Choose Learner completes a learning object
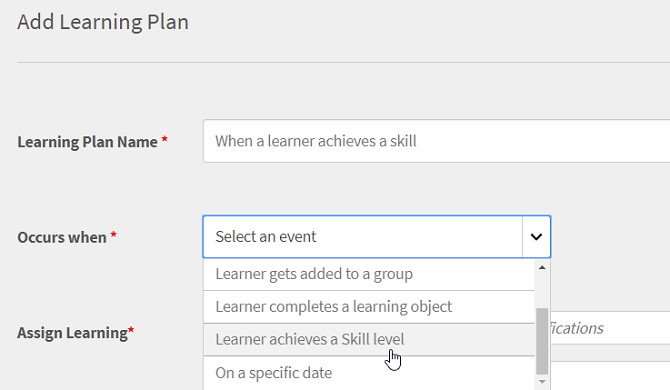This screenshot has height=390, width=670. pos(369,307)
